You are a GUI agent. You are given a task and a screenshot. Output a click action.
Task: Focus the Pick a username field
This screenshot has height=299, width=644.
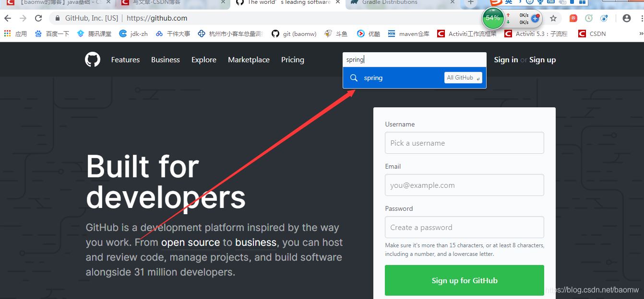[465, 143]
